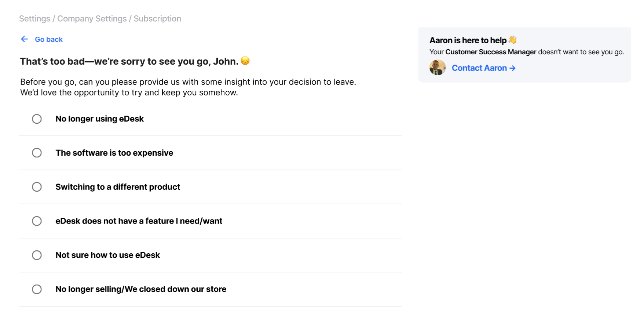Click the 'sorry to see you go, John' heading
This screenshot has width=644, height=326.
129,61
